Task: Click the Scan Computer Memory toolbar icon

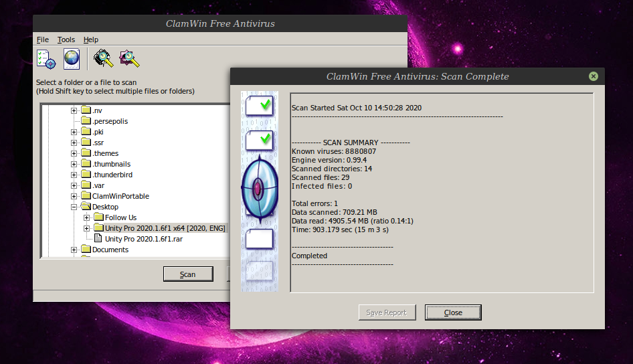Action: click(103, 58)
